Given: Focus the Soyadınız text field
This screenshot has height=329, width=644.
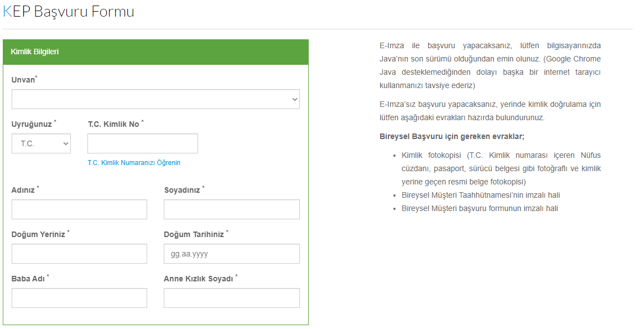Looking at the screenshot, I should tap(232, 209).
